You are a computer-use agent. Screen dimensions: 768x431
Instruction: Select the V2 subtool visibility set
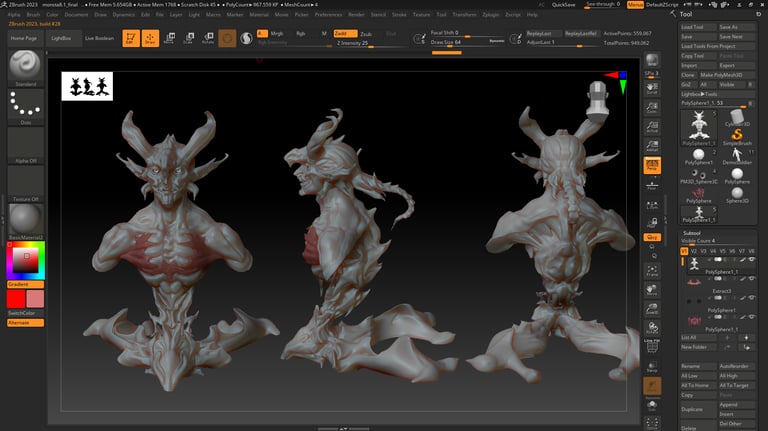click(x=696, y=251)
